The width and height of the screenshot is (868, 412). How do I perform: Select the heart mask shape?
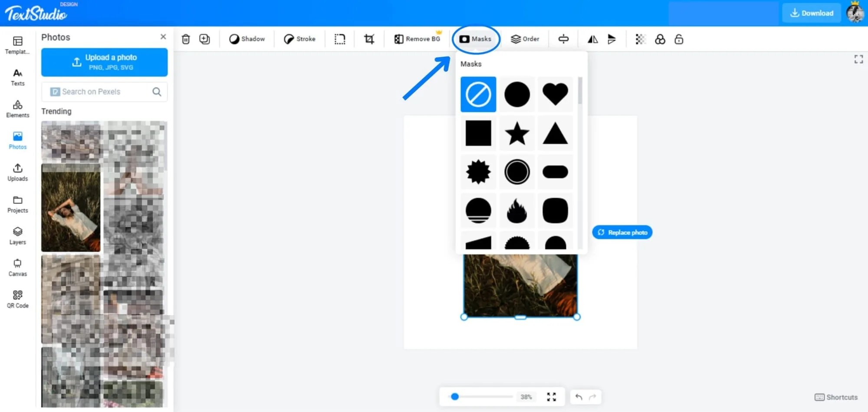pyautogui.click(x=555, y=94)
